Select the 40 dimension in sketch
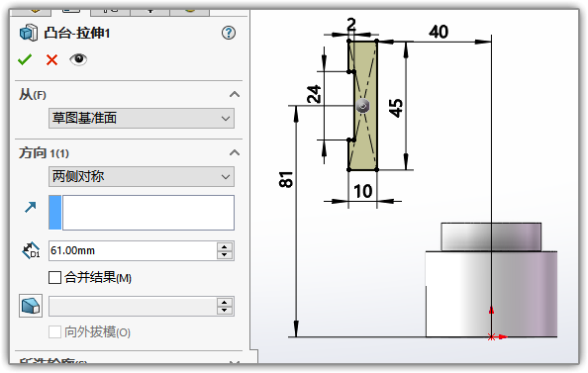This screenshot has width=588, height=373. click(439, 32)
